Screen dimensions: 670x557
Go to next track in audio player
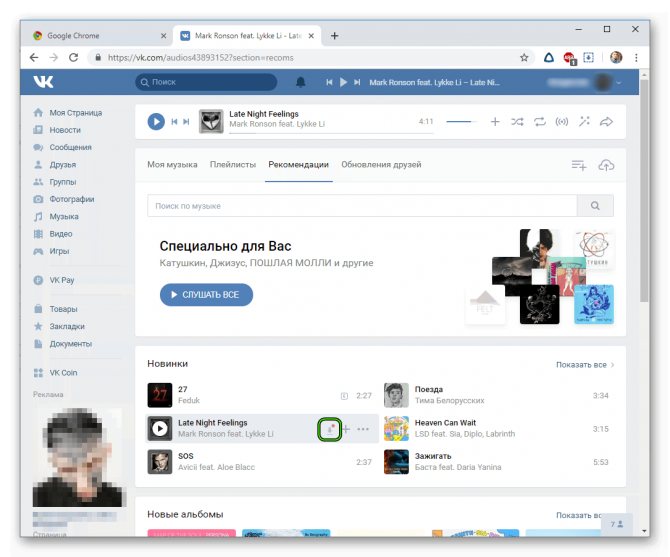tap(186, 122)
